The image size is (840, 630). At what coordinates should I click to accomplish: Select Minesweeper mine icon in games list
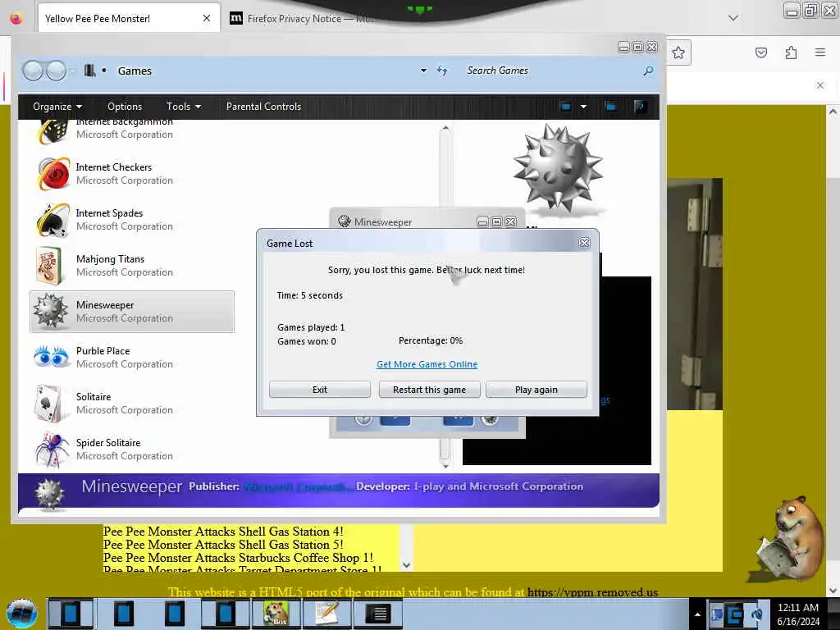pyautogui.click(x=51, y=311)
